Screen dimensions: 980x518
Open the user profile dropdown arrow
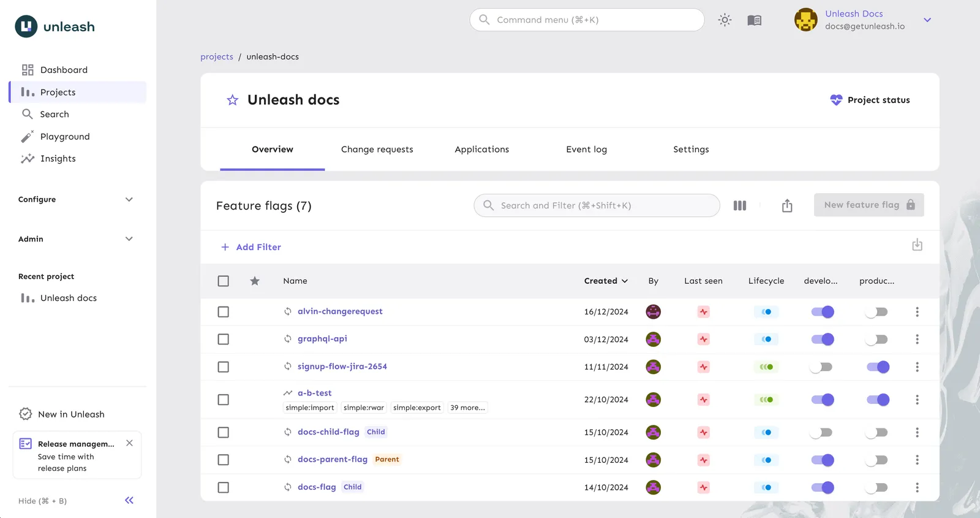[927, 20]
